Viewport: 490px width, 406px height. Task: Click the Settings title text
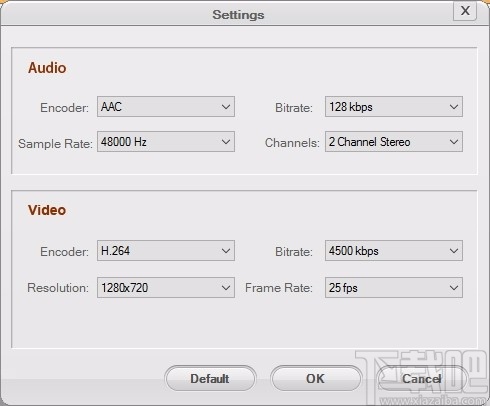pyautogui.click(x=238, y=15)
